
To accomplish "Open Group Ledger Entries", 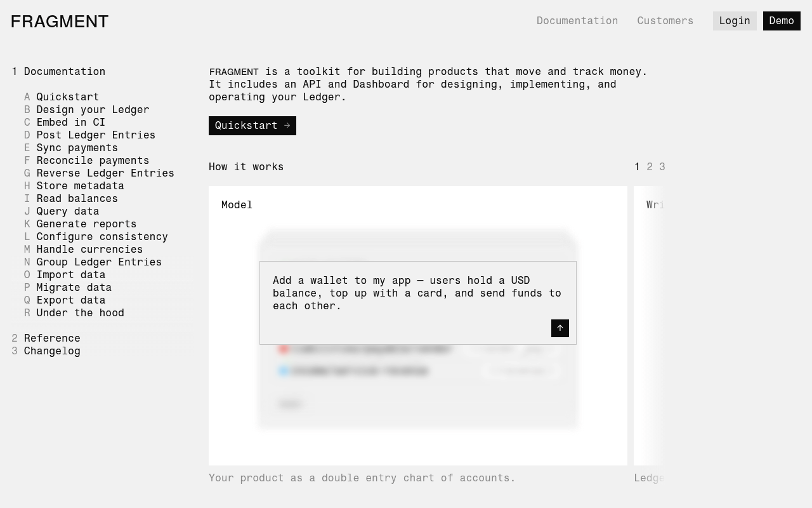I will tap(99, 262).
